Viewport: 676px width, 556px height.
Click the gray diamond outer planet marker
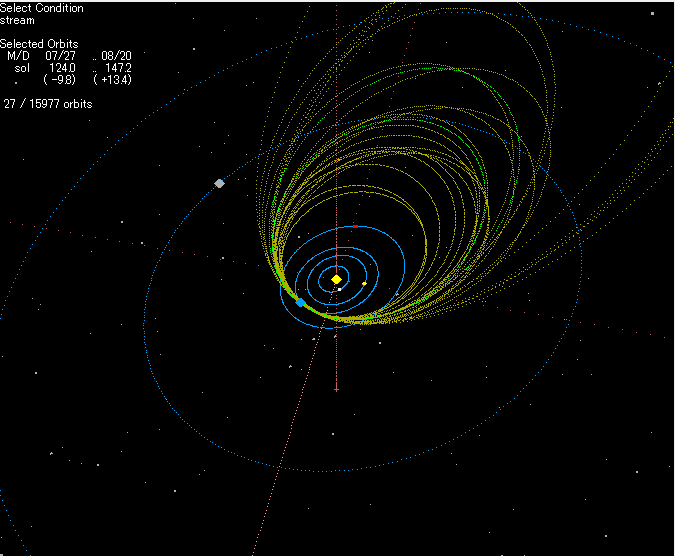(219, 183)
